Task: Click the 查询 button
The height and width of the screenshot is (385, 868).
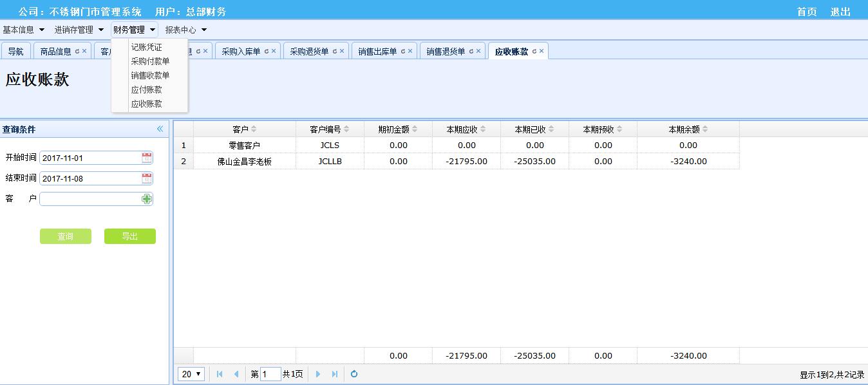Action: (x=66, y=236)
